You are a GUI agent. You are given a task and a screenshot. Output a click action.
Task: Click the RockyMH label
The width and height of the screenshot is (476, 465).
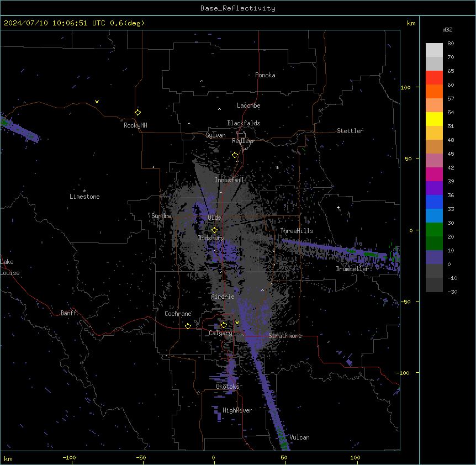tap(135, 125)
